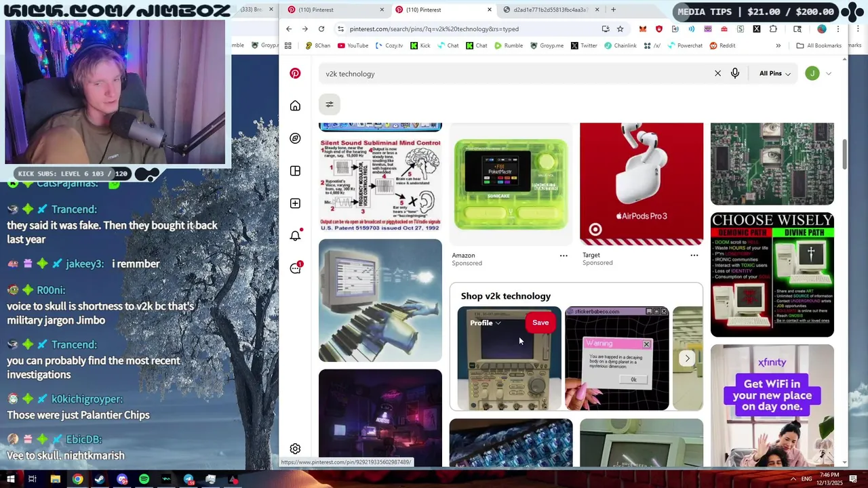Open options menu on Target sponsored pin

694,256
